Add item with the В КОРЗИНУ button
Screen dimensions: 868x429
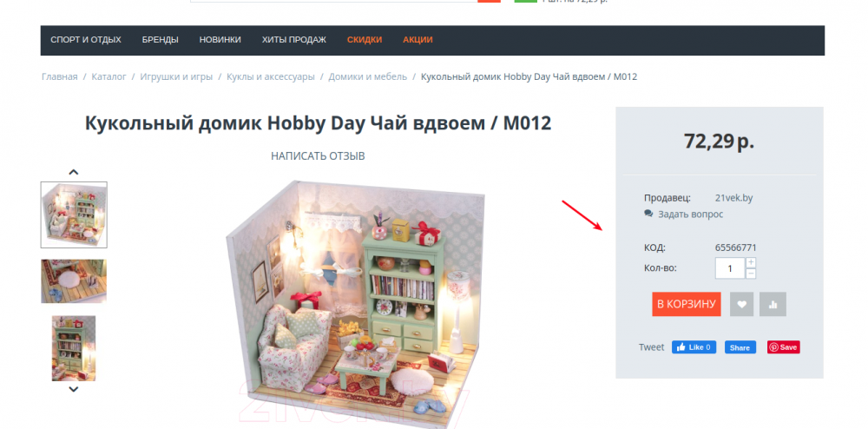click(687, 304)
